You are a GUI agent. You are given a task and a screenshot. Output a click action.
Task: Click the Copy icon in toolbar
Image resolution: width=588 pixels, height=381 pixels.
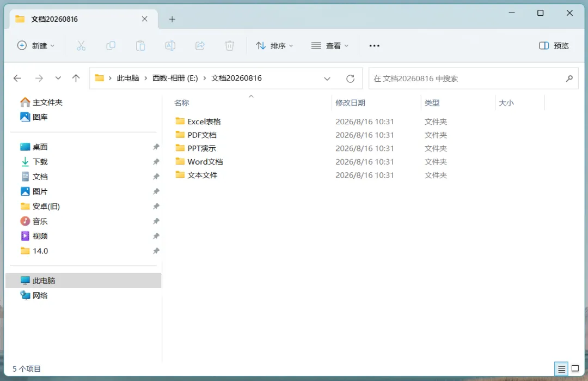(x=111, y=46)
